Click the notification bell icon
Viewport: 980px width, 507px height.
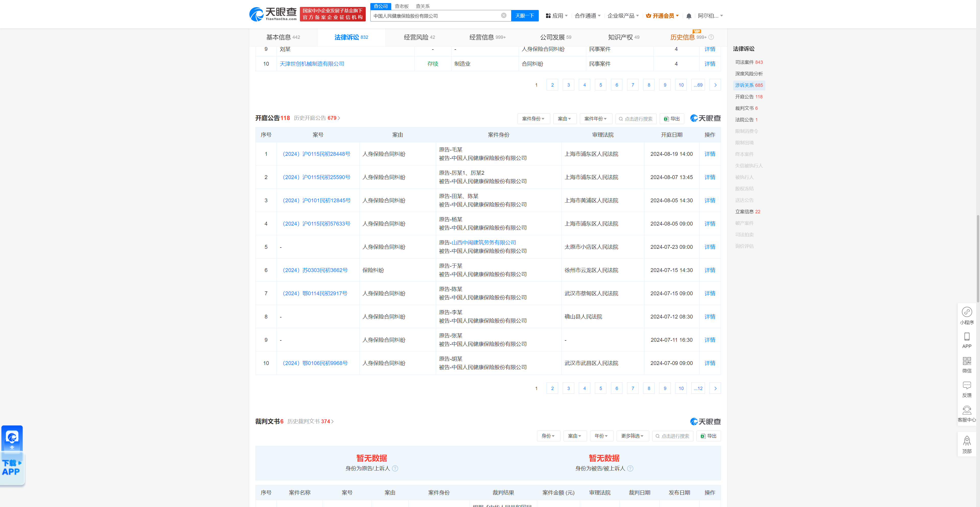tap(689, 16)
